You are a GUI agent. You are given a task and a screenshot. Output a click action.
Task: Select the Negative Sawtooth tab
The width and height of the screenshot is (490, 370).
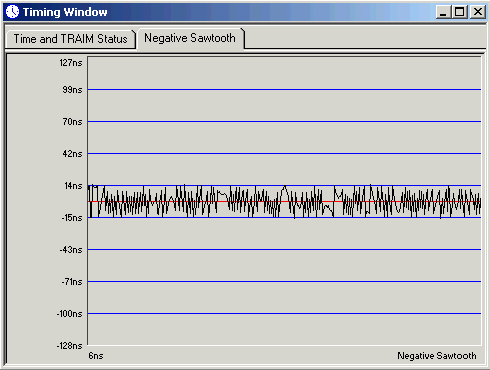click(190, 38)
